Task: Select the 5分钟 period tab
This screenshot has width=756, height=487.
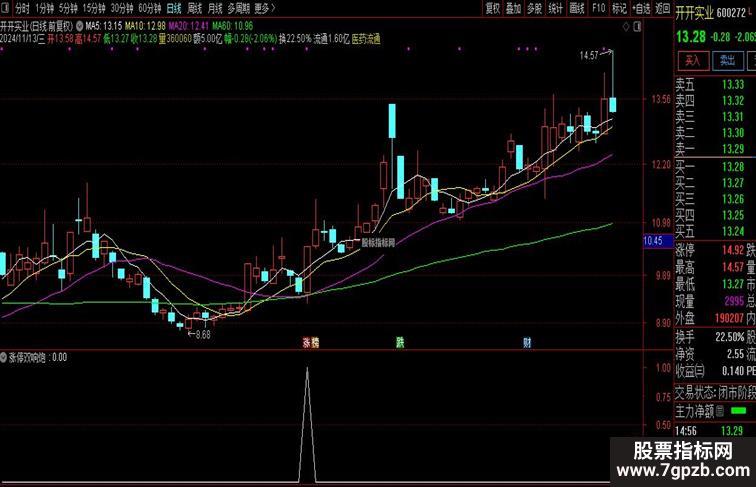Action: 68,8
